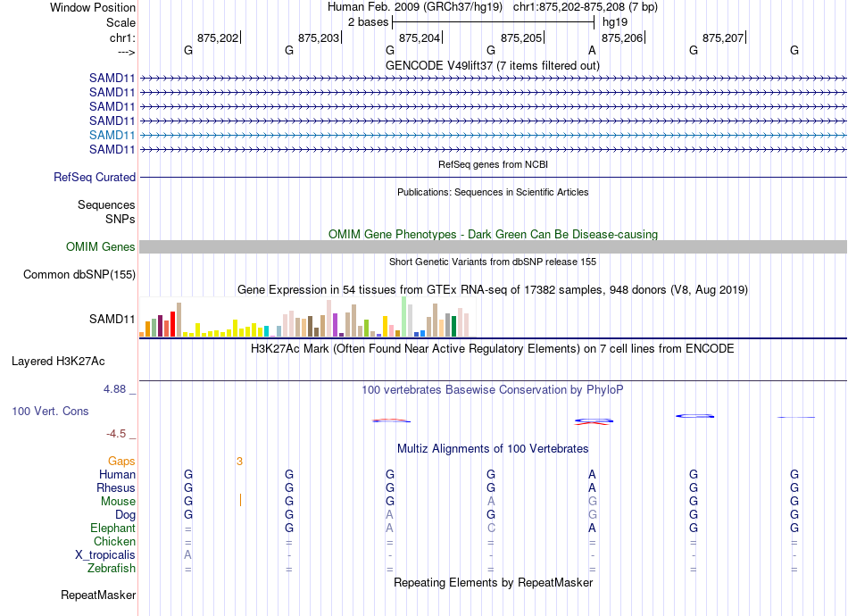Click the Window Position label
Viewport: 848px width, 616px height.
point(93,7)
